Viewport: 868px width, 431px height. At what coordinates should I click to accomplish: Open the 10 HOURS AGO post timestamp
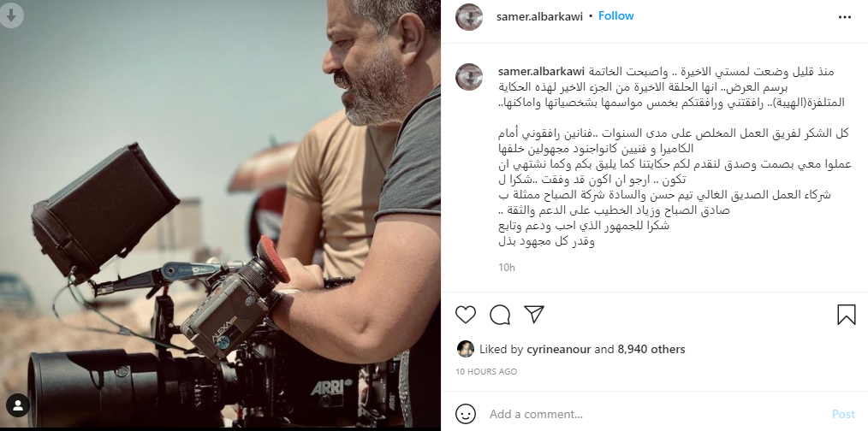(486, 372)
